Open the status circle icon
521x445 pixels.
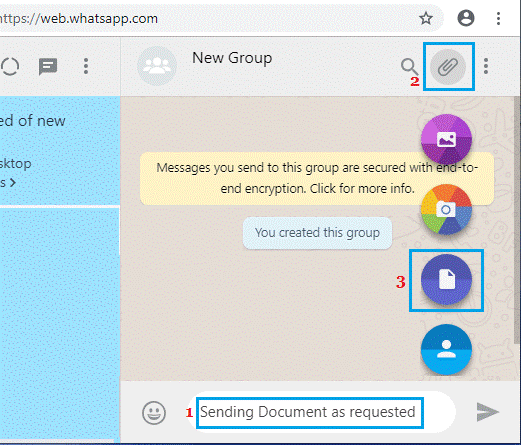click(10, 66)
